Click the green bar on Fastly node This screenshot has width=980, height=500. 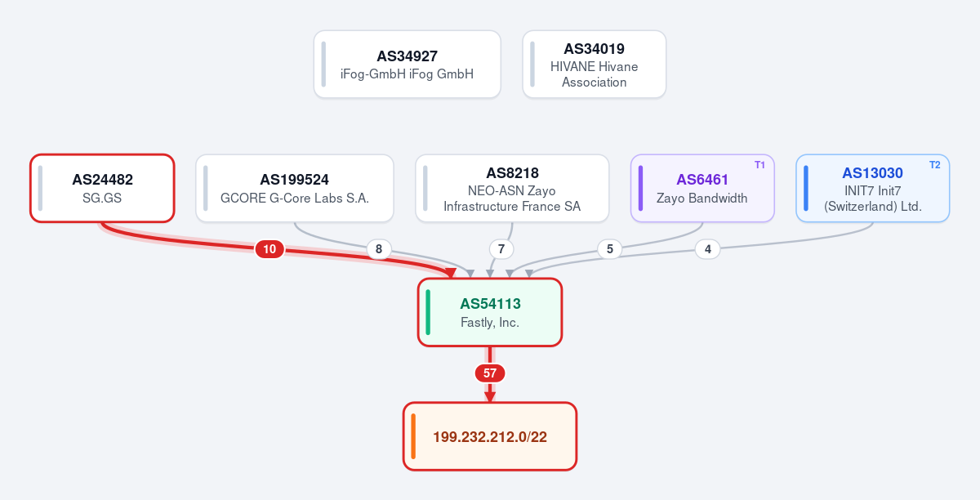[428, 312]
